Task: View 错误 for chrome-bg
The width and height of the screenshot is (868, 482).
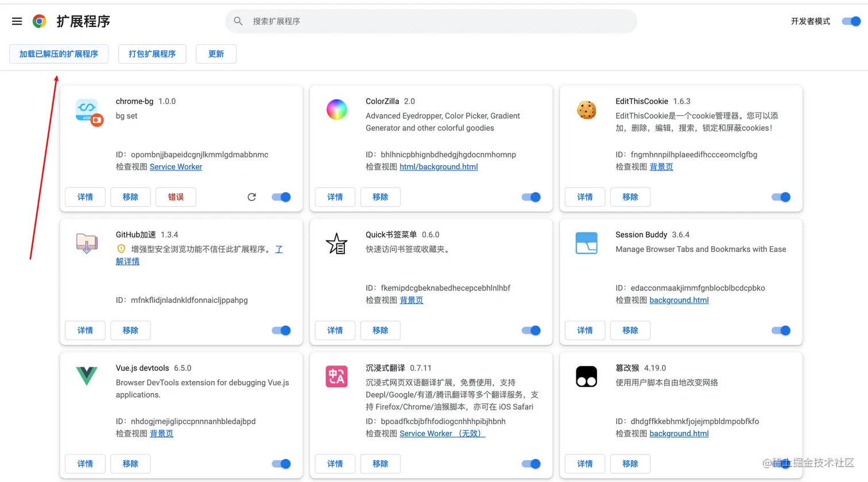Action: 176,197
